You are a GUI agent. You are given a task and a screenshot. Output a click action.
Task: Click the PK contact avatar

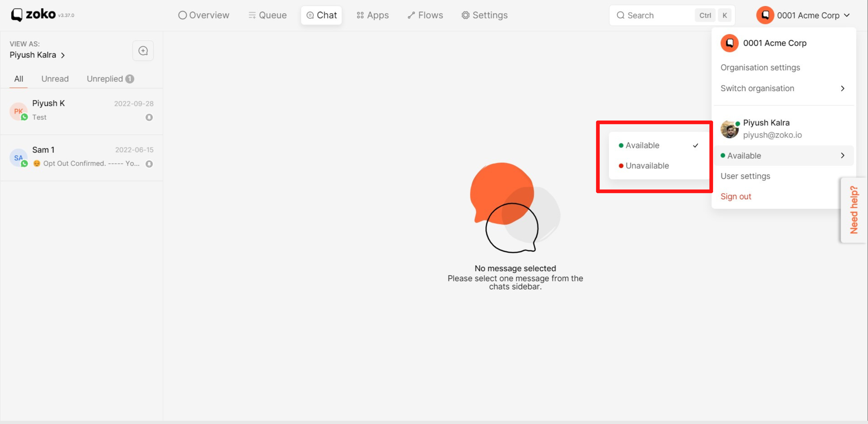coord(19,111)
